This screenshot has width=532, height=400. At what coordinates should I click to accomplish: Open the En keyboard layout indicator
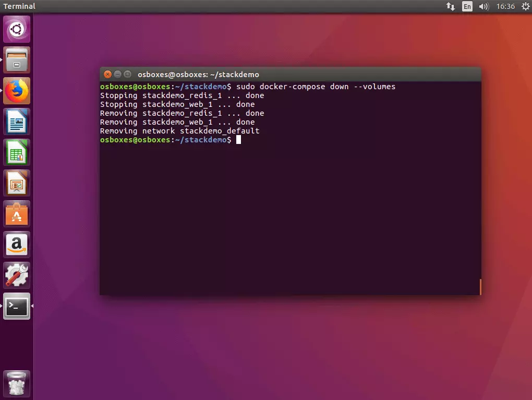point(467,6)
